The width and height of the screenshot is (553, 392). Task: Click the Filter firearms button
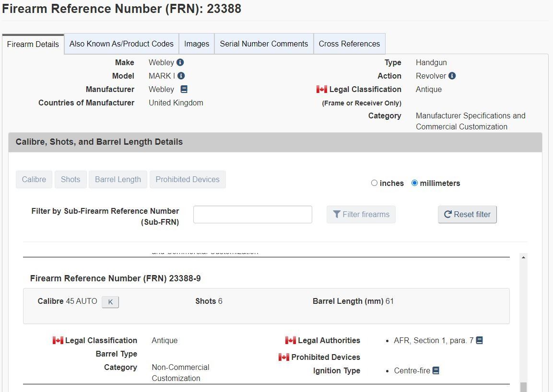[x=361, y=214]
